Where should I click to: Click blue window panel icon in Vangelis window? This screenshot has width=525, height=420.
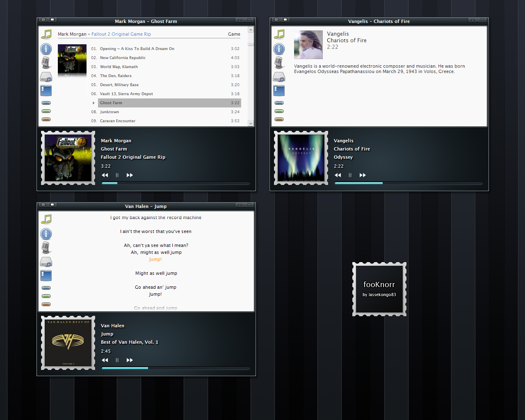279,91
